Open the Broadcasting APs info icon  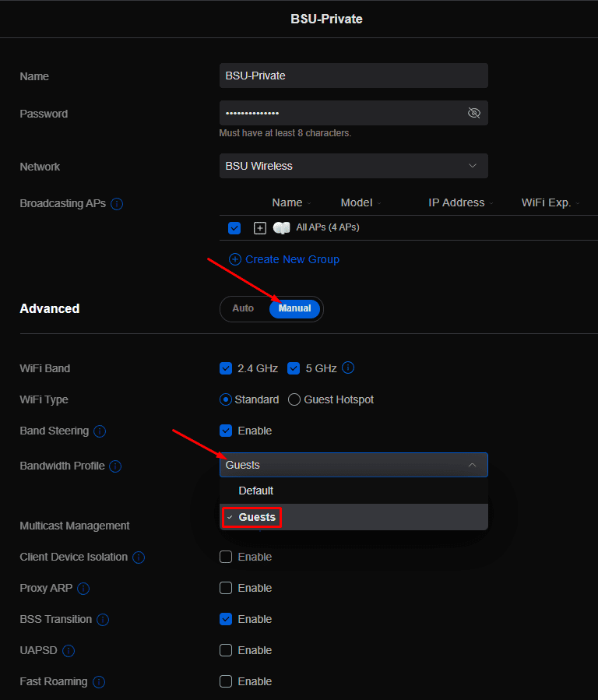click(117, 204)
